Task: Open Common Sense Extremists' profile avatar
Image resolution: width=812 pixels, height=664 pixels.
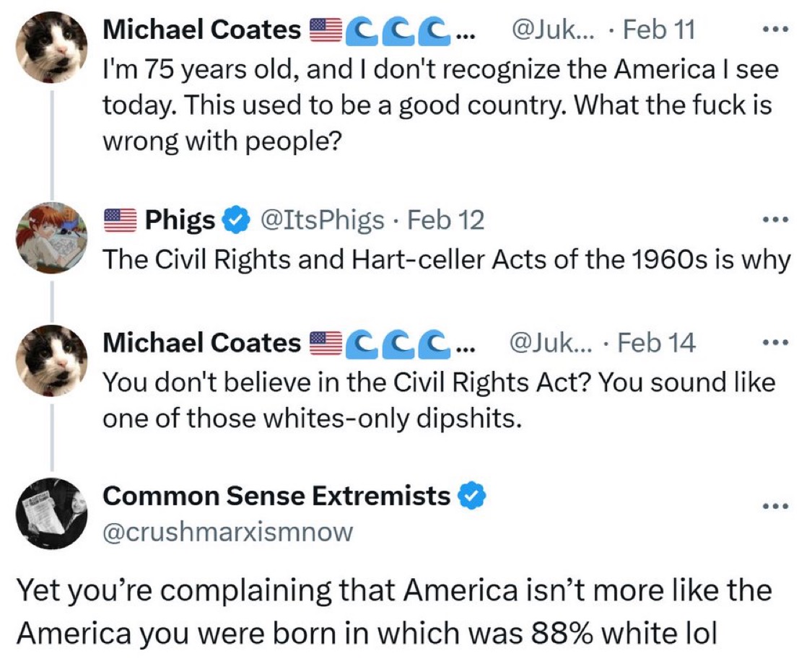Action: (x=52, y=513)
